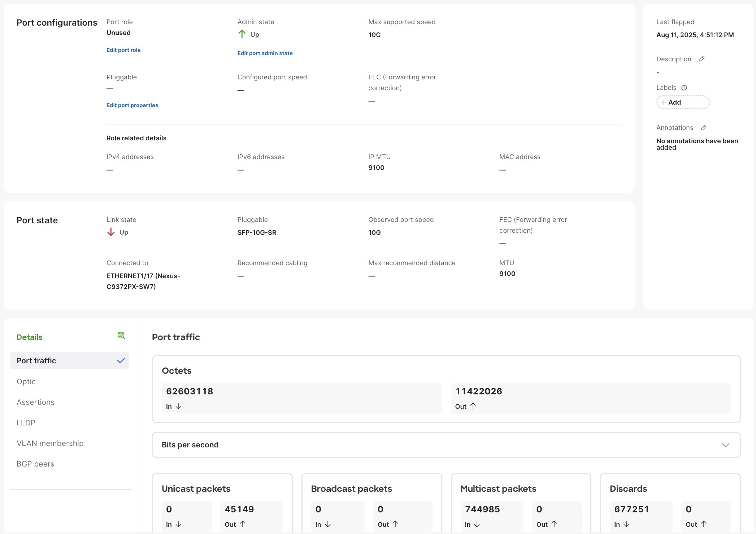Click the No annotations have been added text
The height and width of the screenshot is (534, 756).
point(697,144)
